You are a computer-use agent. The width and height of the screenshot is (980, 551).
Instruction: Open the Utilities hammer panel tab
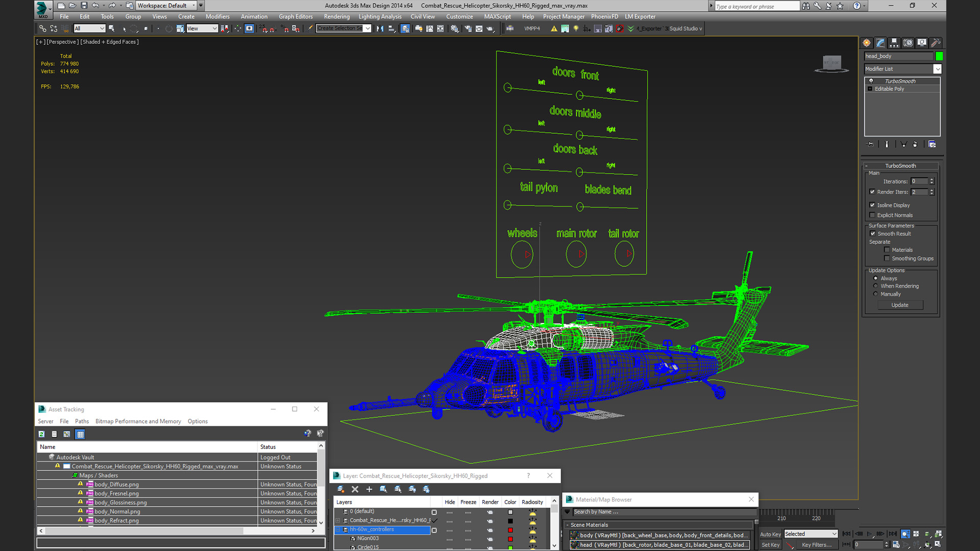[x=936, y=43]
